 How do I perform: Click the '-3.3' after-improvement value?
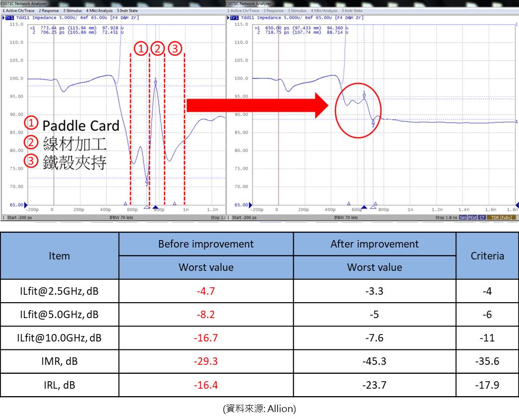point(374,291)
